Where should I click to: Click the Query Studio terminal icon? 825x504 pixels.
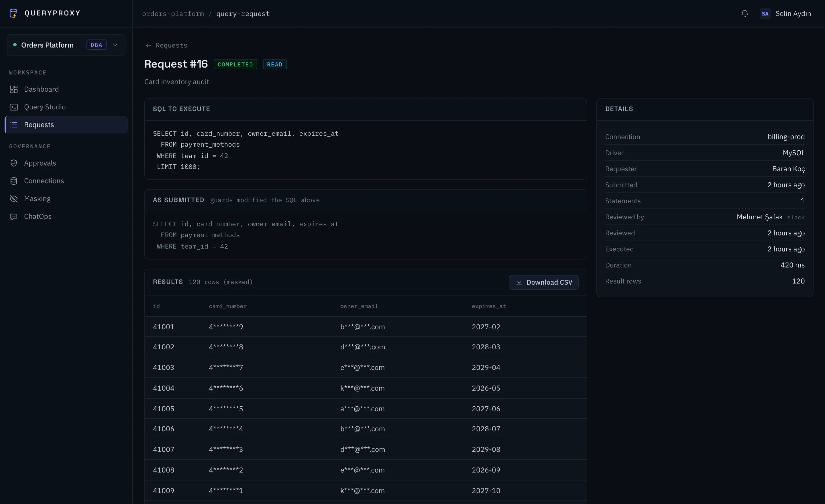click(x=14, y=107)
